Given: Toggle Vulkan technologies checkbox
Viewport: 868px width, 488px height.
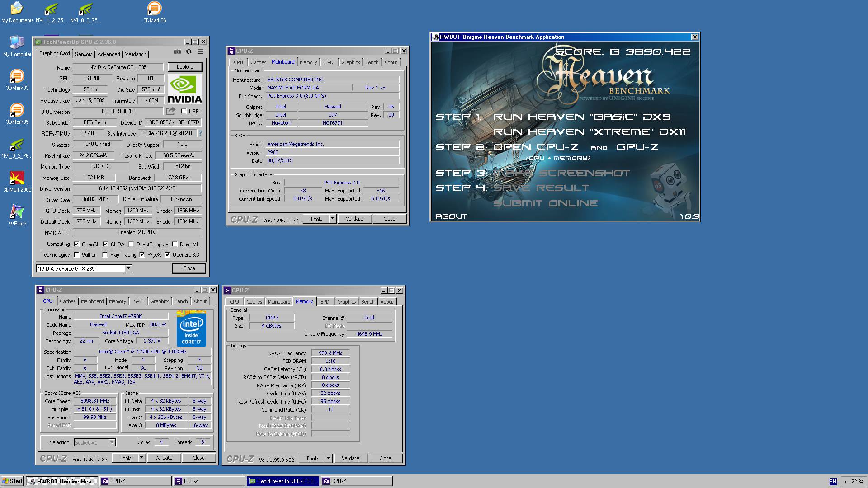Looking at the screenshot, I should (x=76, y=255).
